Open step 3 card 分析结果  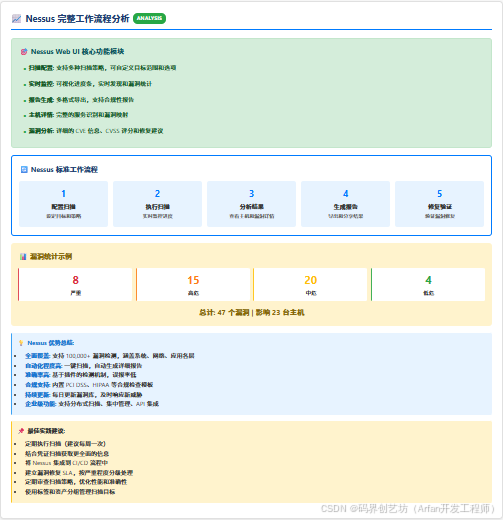tap(251, 204)
